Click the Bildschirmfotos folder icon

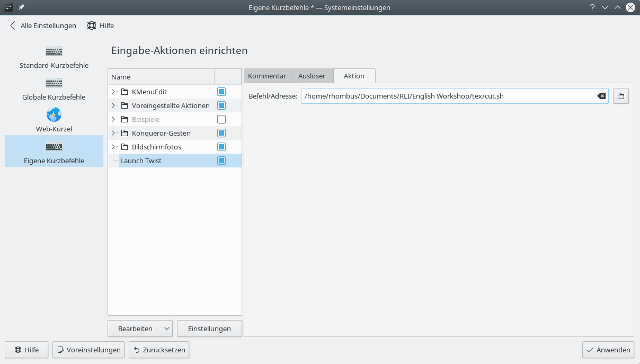125,147
